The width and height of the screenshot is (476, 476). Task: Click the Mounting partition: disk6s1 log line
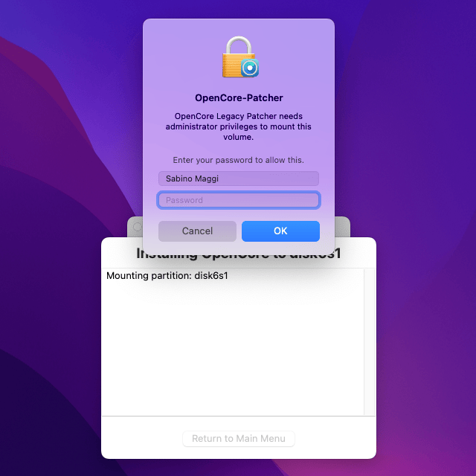[x=167, y=276]
